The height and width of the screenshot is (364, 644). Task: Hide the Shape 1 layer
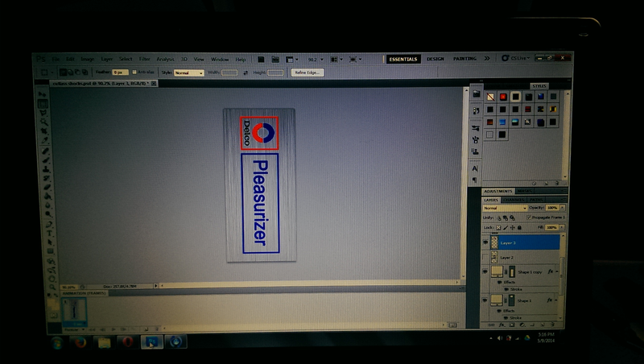(x=485, y=300)
